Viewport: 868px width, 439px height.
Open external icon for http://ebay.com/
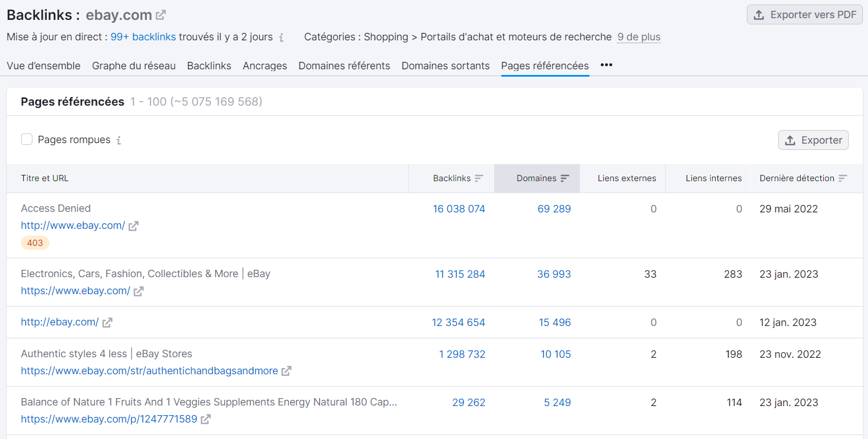pos(107,323)
